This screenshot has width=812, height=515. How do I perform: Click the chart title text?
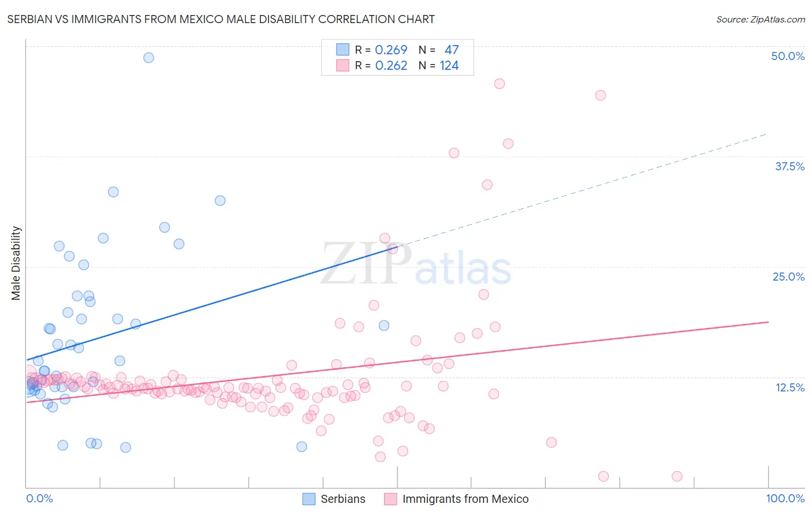coord(221,20)
